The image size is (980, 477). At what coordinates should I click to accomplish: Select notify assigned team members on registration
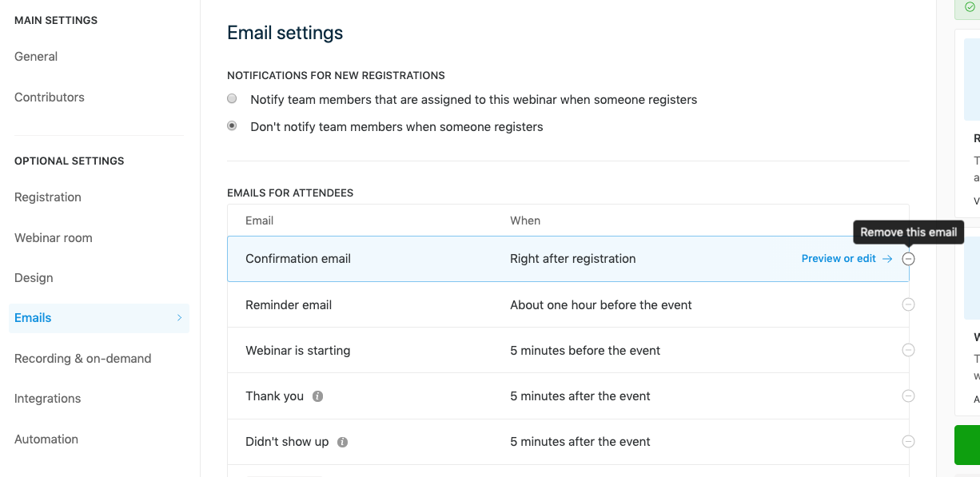232,98
